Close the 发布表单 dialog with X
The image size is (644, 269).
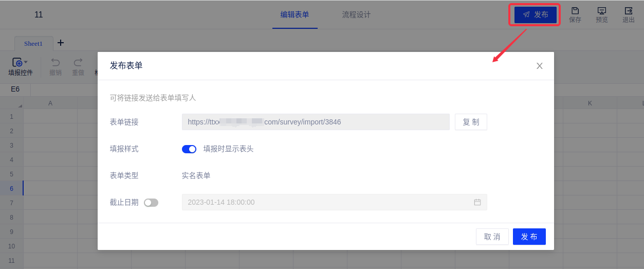539,66
